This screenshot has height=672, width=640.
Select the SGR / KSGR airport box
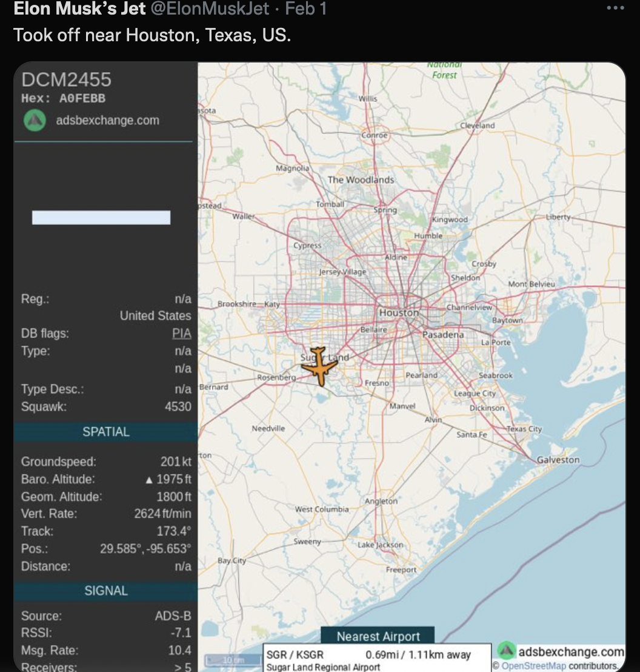pyautogui.click(x=376, y=659)
